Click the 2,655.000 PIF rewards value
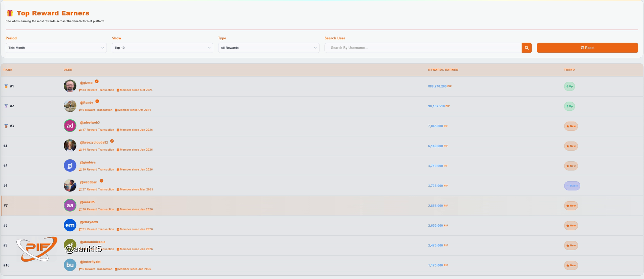Screen dimensions: 644x279 click(438, 226)
